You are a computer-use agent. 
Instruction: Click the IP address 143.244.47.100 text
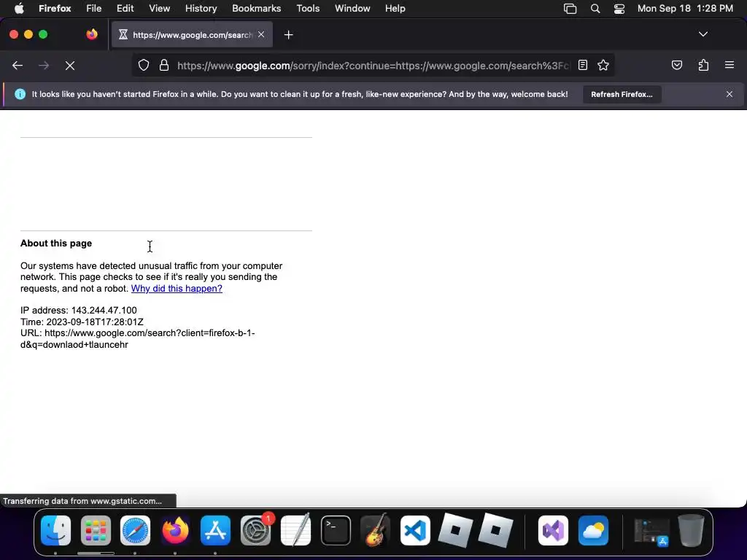[x=79, y=311]
